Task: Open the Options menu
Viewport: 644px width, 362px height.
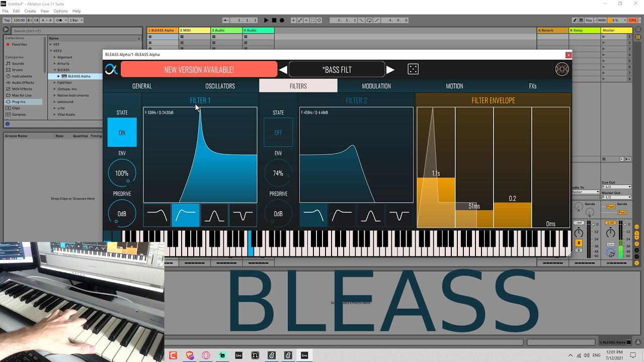Action: (60, 11)
